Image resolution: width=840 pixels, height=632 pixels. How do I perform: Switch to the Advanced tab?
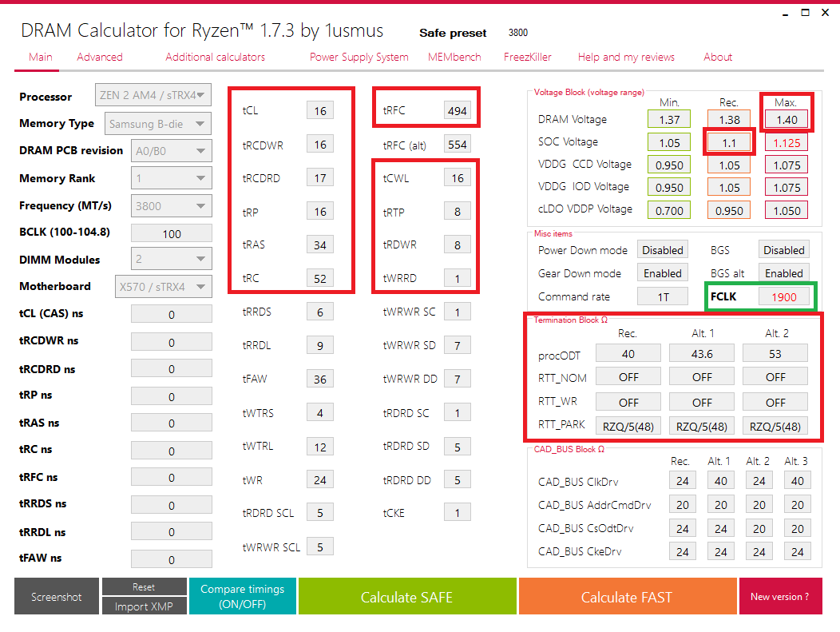pyautogui.click(x=99, y=57)
